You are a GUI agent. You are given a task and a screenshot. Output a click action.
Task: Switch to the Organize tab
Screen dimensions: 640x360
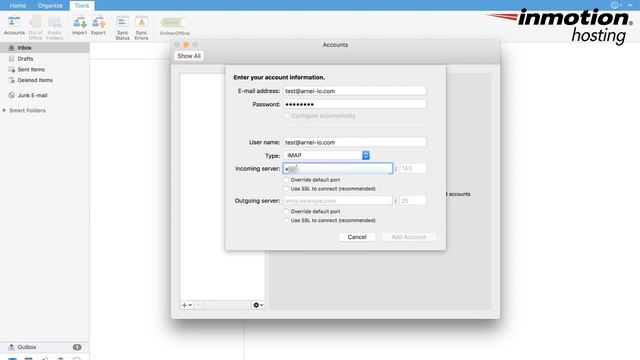50,5
